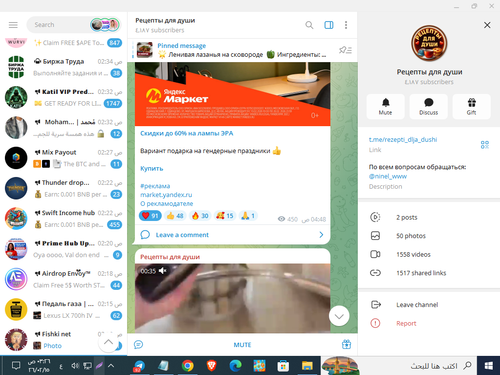Jump to bottom with down-arrow button
The width and height of the screenshot is (500, 375).
(x=339, y=316)
